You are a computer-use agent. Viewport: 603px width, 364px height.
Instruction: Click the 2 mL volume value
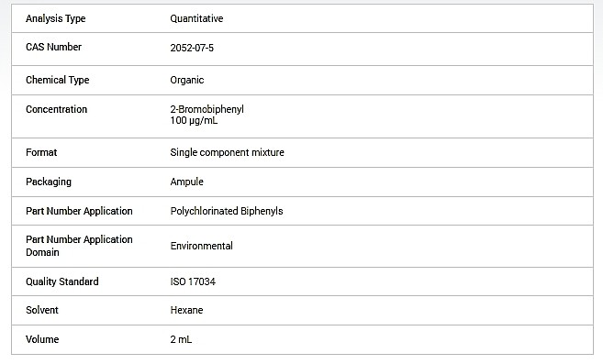[181, 339]
